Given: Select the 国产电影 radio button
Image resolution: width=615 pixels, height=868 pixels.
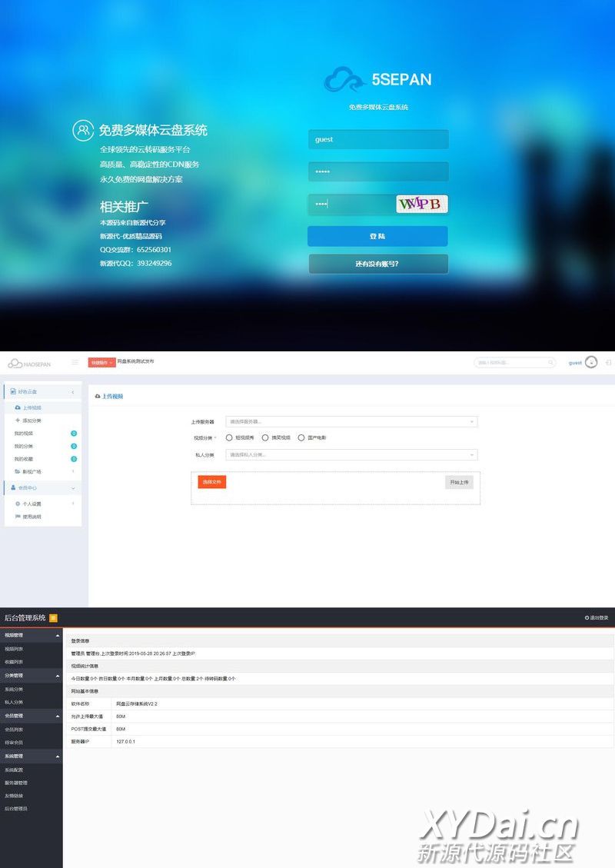Looking at the screenshot, I should click(x=301, y=438).
